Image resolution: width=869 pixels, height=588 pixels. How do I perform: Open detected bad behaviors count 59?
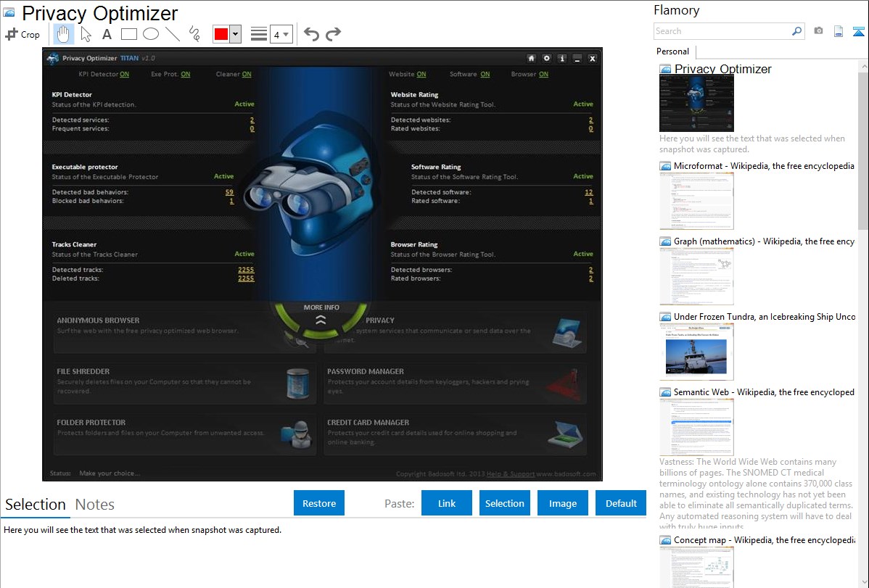point(229,192)
